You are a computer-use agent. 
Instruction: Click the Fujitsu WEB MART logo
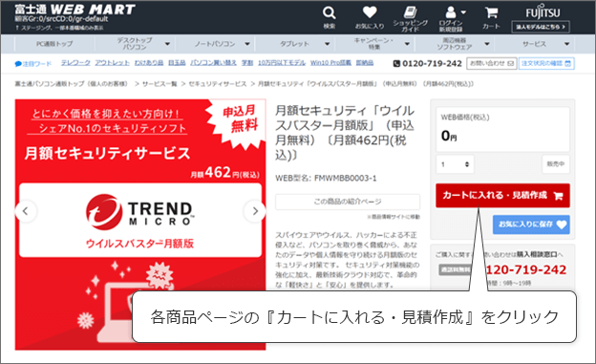pos(74,10)
